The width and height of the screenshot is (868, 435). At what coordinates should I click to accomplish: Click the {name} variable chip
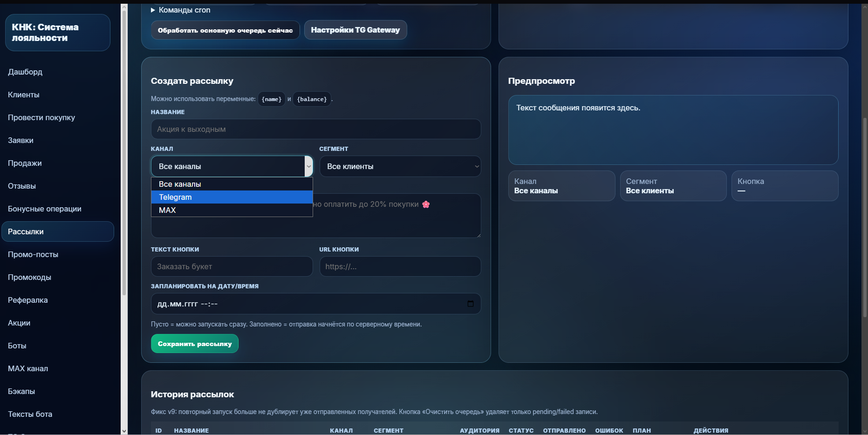pos(272,99)
